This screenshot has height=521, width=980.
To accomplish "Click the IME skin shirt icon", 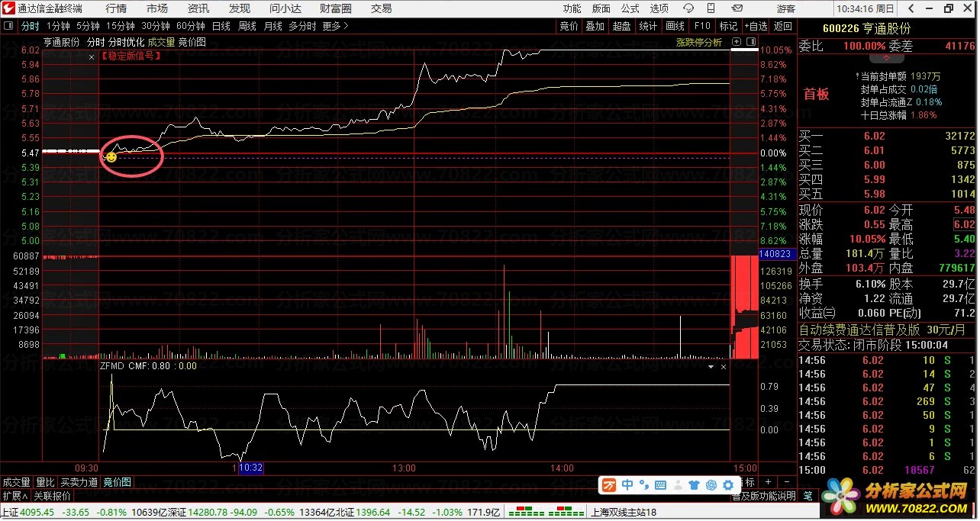I will [694, 485].
